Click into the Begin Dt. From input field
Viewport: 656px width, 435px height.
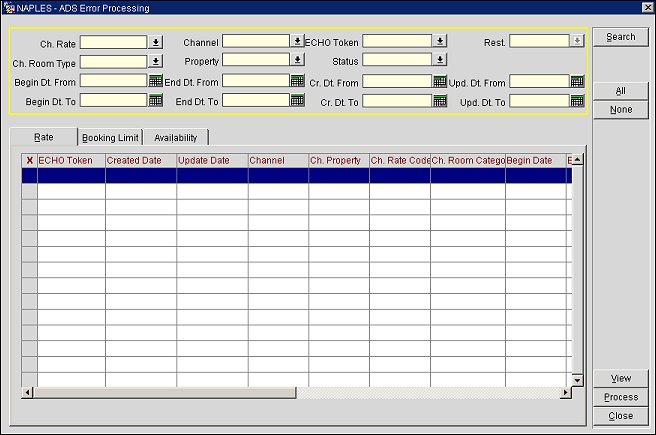coord(113,81)
